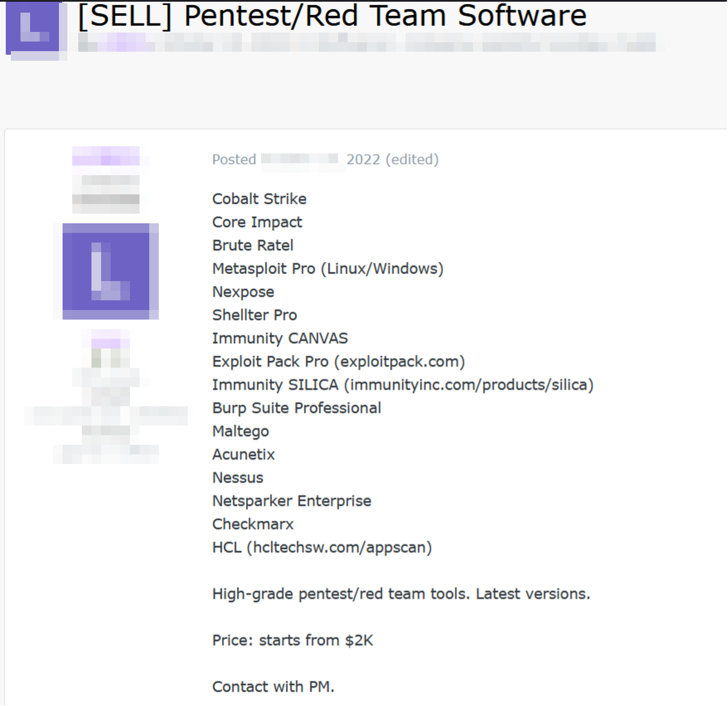
Task: Click the "exploitpack.com" address in the post
Action: (399, 362)
